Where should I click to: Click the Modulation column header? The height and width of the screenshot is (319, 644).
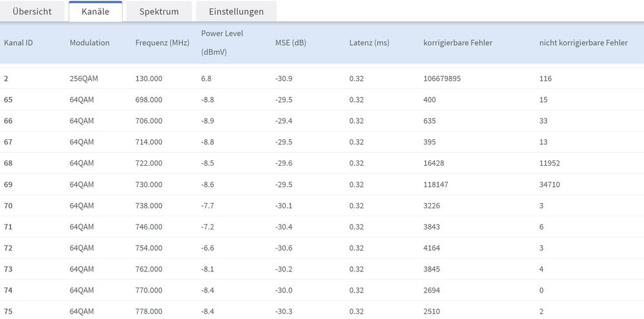[90, 43]
